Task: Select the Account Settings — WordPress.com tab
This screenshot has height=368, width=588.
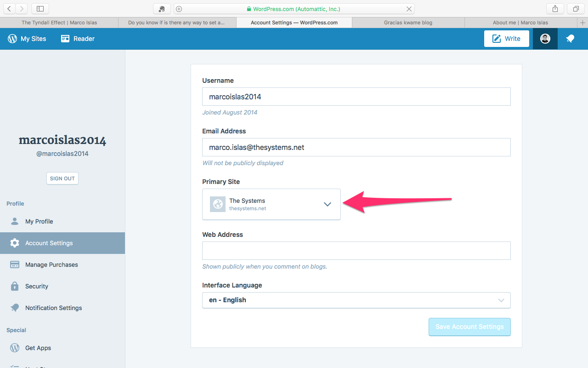Action: (x=294, y=23)
